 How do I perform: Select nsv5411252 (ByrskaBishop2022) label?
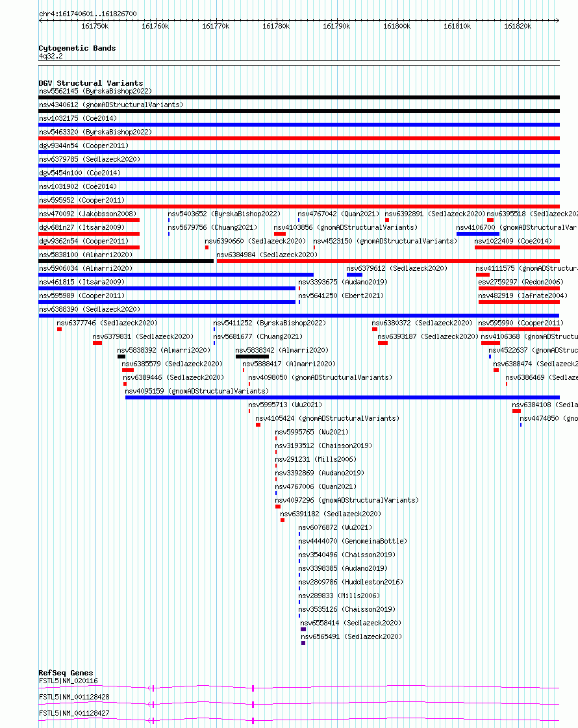(x=270, y=323)
